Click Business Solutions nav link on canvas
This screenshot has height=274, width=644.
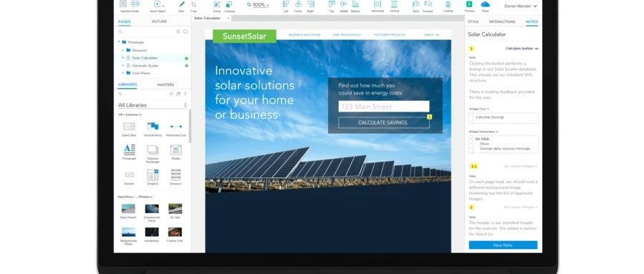(x=304, y=35)
